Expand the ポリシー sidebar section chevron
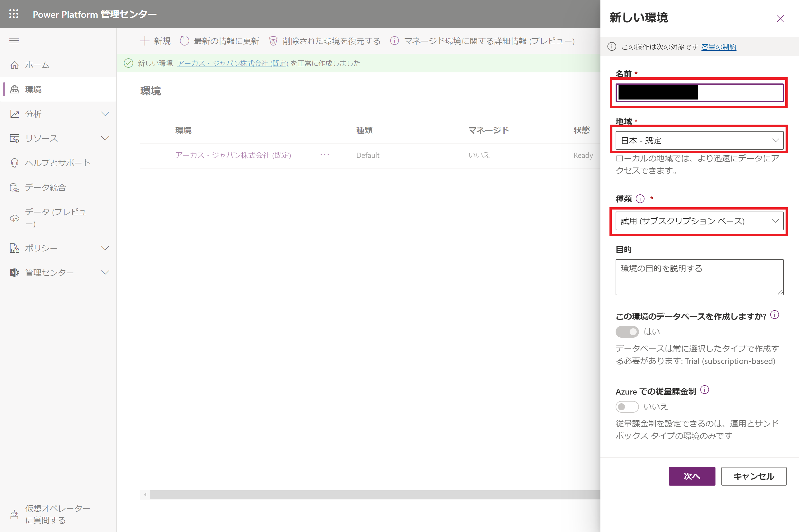This screenshot has height=532, width=799. coord(105,248)
